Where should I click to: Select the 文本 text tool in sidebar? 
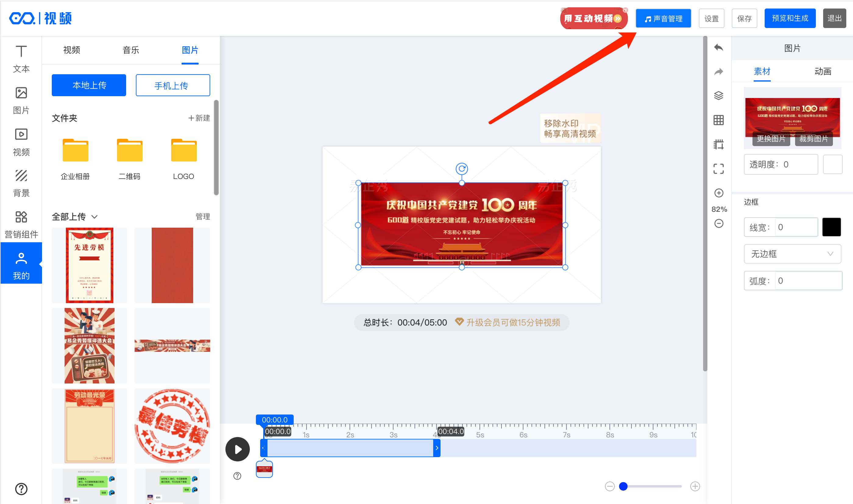tap(21, 59)
